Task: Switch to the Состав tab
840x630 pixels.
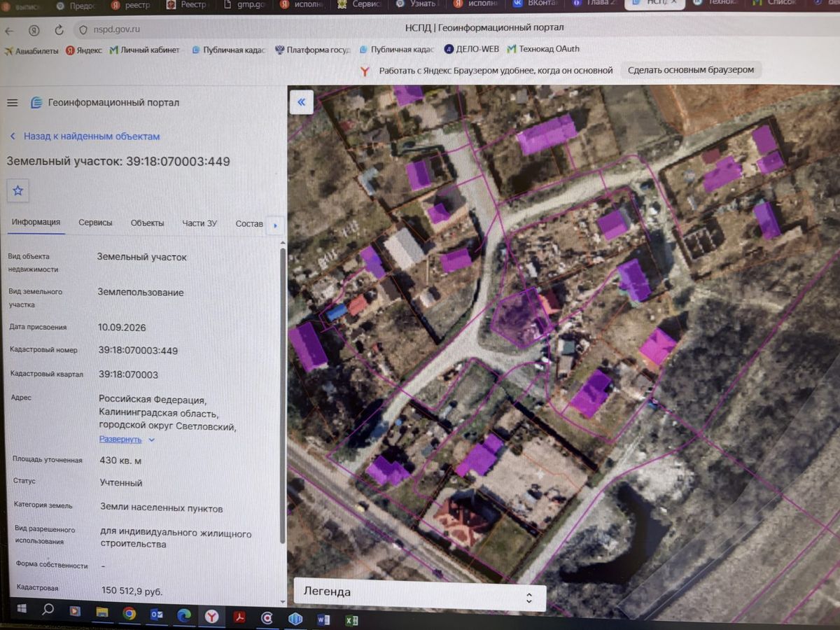Action: point(249,224)
